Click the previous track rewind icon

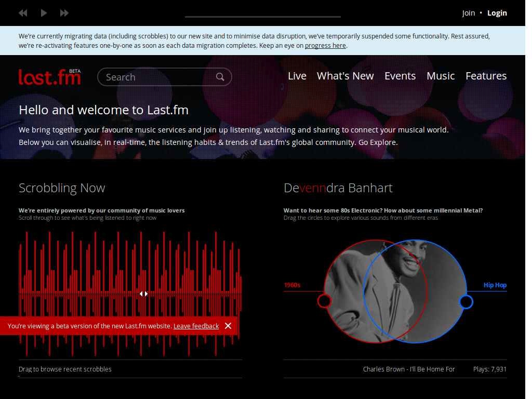click(23, 13)
